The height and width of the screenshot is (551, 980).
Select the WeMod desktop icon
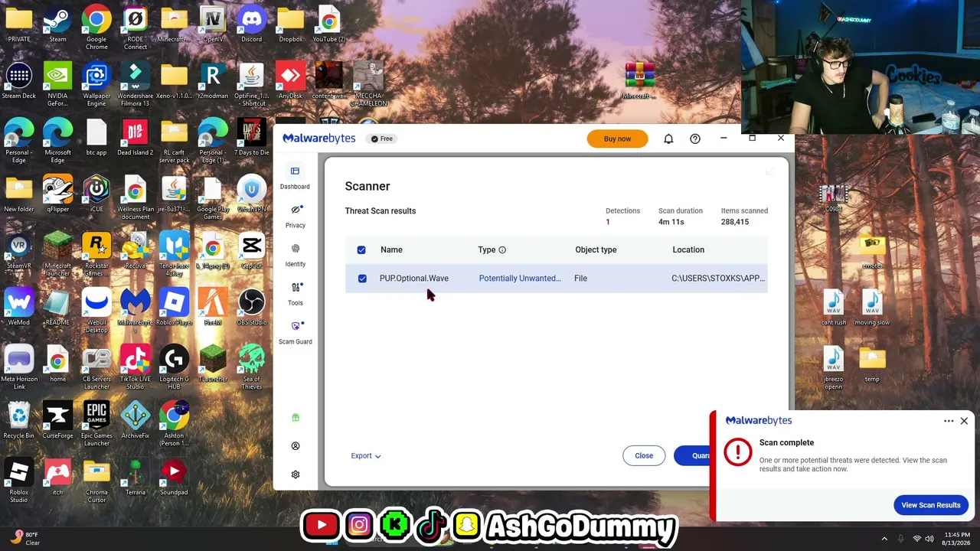point(19,307)
